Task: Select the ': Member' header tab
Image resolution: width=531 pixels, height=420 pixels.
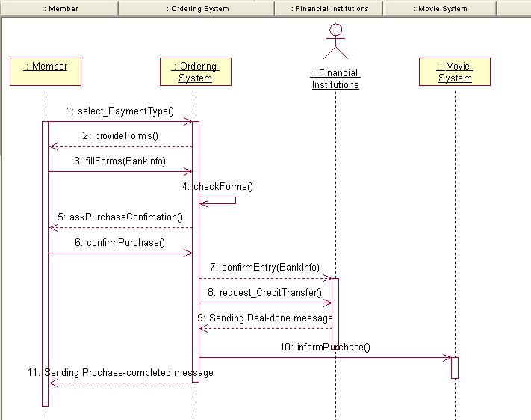Action: point(60,9)
